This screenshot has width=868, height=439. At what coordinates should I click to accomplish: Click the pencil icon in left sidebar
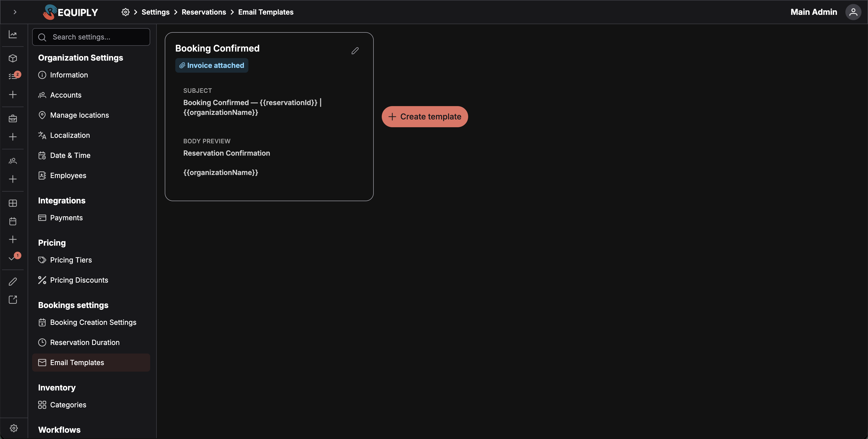pyautogui.click(x=13, y=281)
